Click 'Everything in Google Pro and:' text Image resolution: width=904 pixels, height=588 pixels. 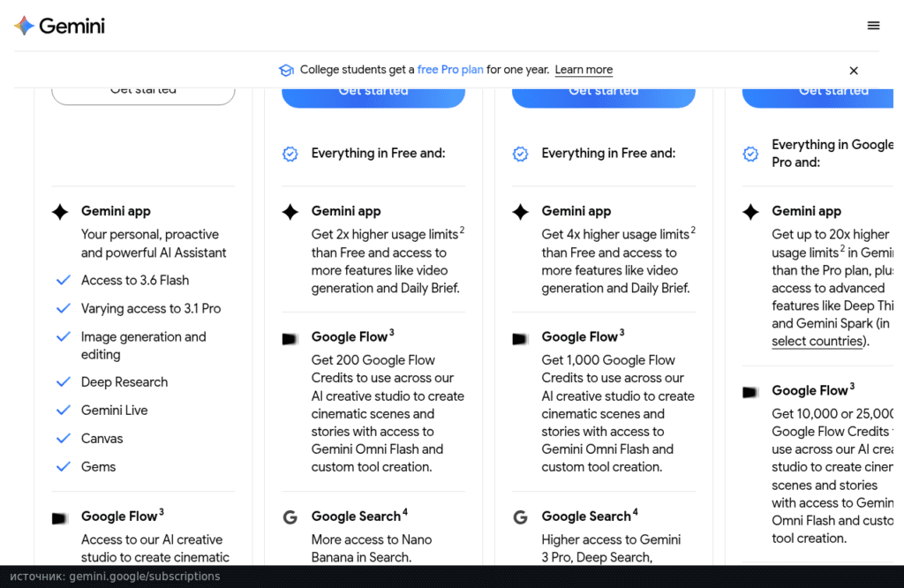(832, 154)
